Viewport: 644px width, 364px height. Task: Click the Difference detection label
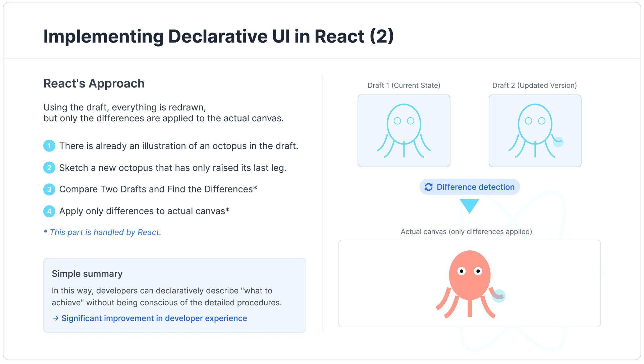475,187
